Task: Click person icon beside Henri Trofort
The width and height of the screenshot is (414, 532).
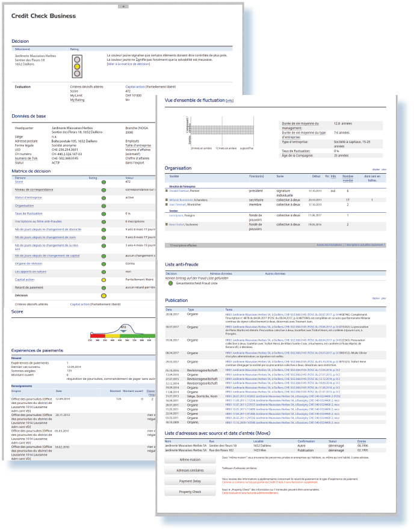Action: coord(167,224)
